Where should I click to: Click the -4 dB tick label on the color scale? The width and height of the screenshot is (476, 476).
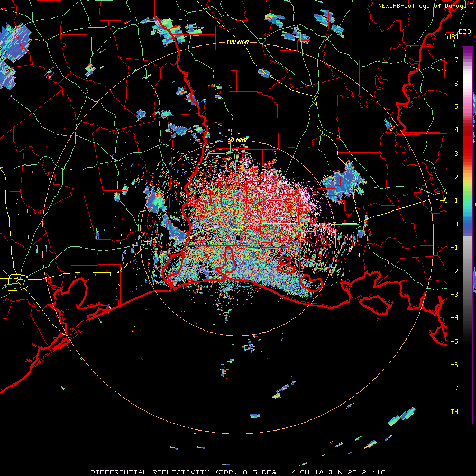click(x=454, y=318)
